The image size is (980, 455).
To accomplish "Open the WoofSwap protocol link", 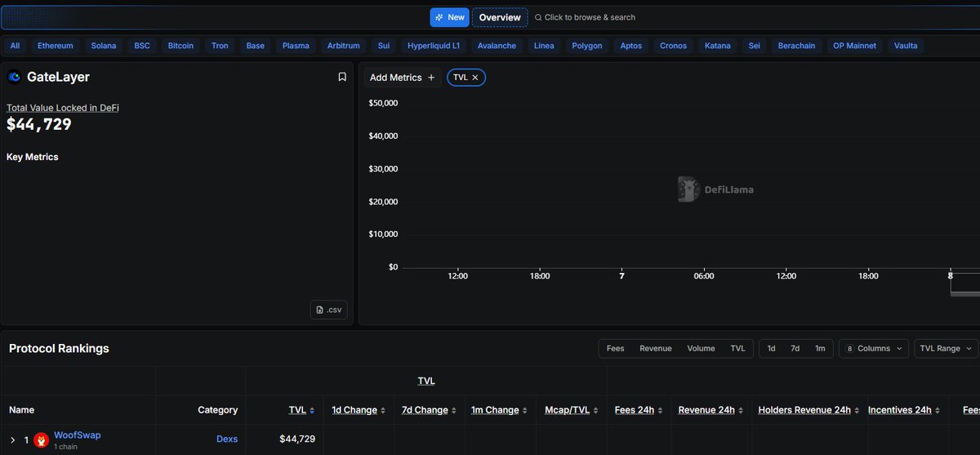I will pos(78,435).
